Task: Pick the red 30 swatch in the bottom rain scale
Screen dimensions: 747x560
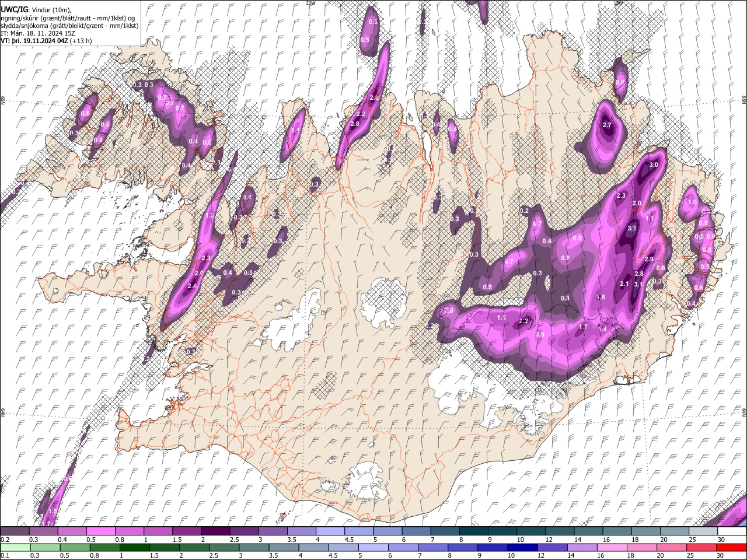Action: 731,547
